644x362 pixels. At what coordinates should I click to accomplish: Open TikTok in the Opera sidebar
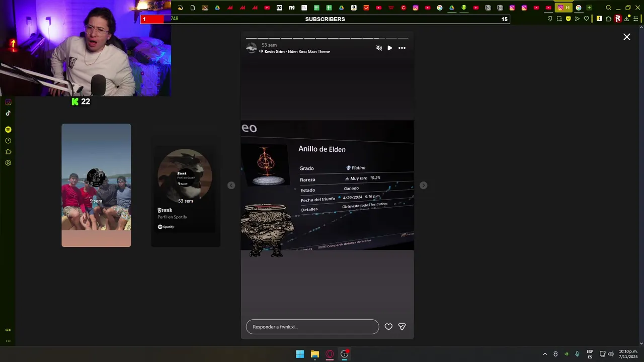pos(8,113)
